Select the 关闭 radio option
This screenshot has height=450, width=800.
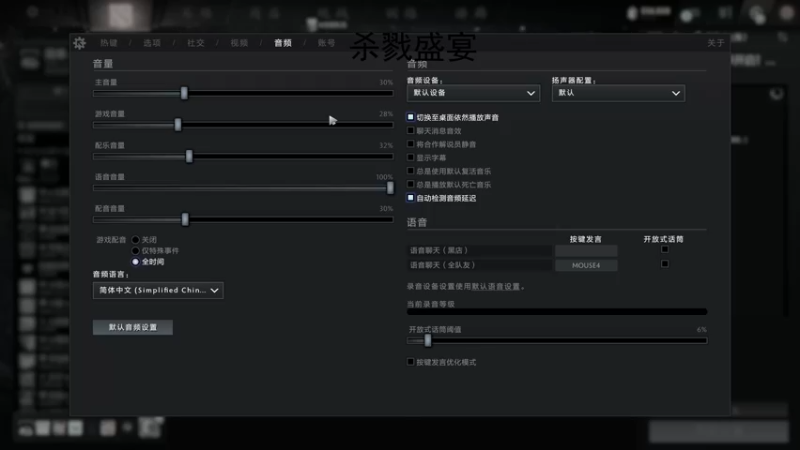pyautogui.click(x=135, y=239)
